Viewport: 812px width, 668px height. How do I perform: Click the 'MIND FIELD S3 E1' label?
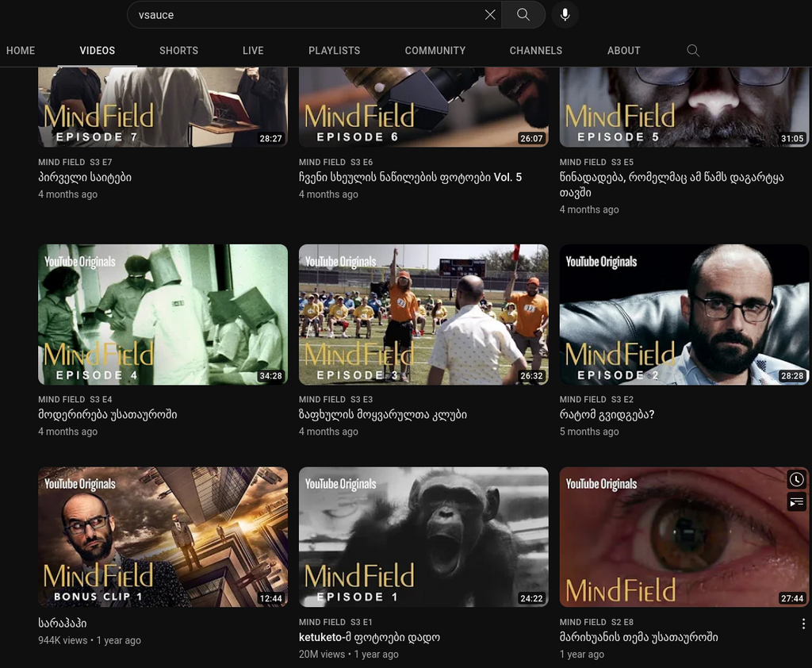pyautogui.click(x=335, y=622)
